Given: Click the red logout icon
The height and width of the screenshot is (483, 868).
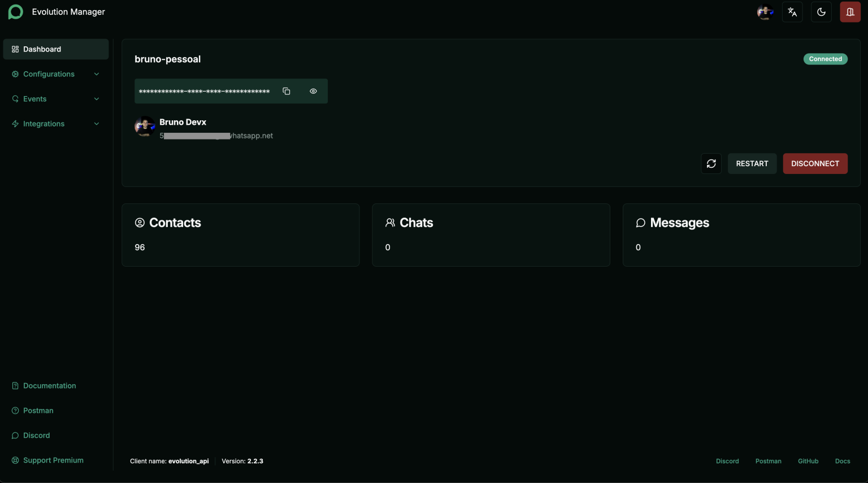Looking at the screenshot, I should (850, 11).
